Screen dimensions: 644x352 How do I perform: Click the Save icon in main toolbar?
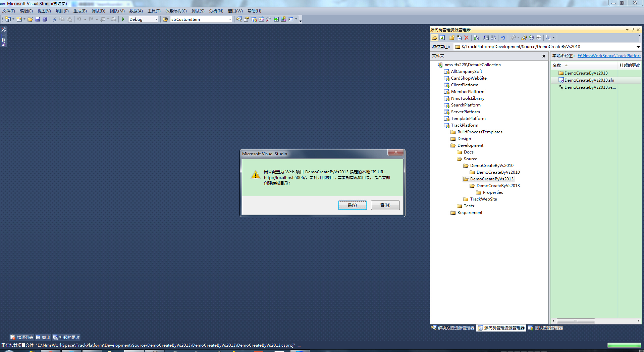[38, 19]
